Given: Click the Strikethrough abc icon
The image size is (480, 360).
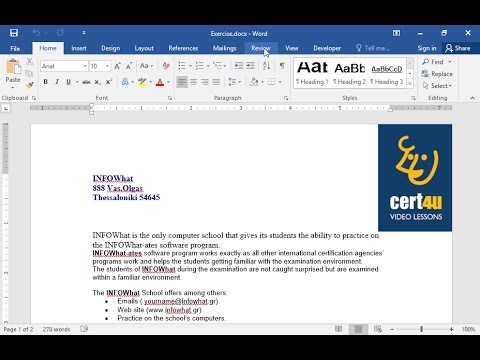Looking at the screenshot, I should click(86, 82).
